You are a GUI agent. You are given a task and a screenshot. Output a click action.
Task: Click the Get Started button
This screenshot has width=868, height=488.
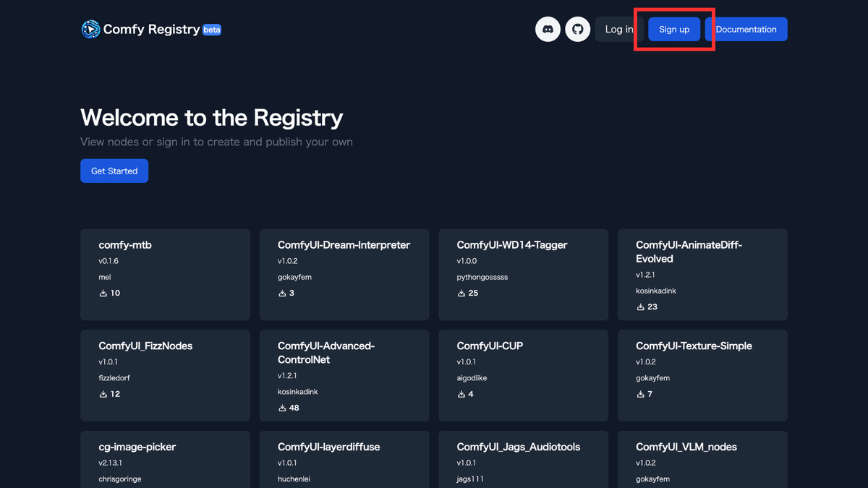pyautogui.click(x=114, y=171)
